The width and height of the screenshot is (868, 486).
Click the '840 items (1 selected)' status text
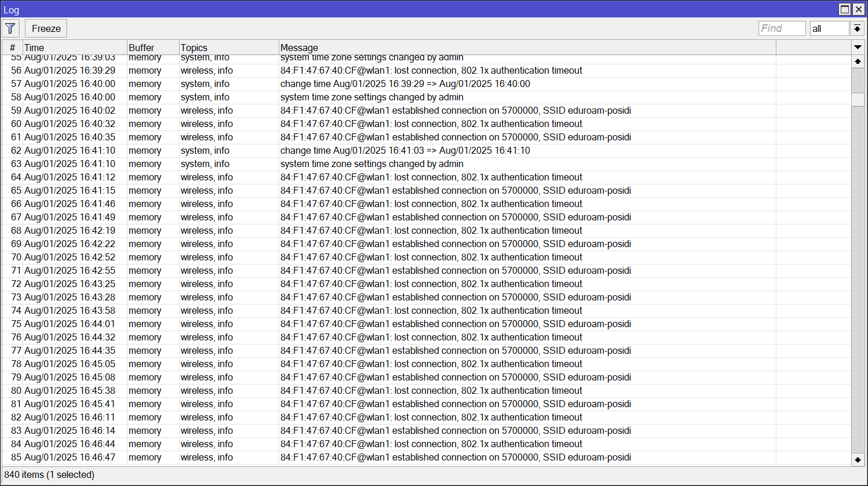pyautogui.click(x=49, y=474)
